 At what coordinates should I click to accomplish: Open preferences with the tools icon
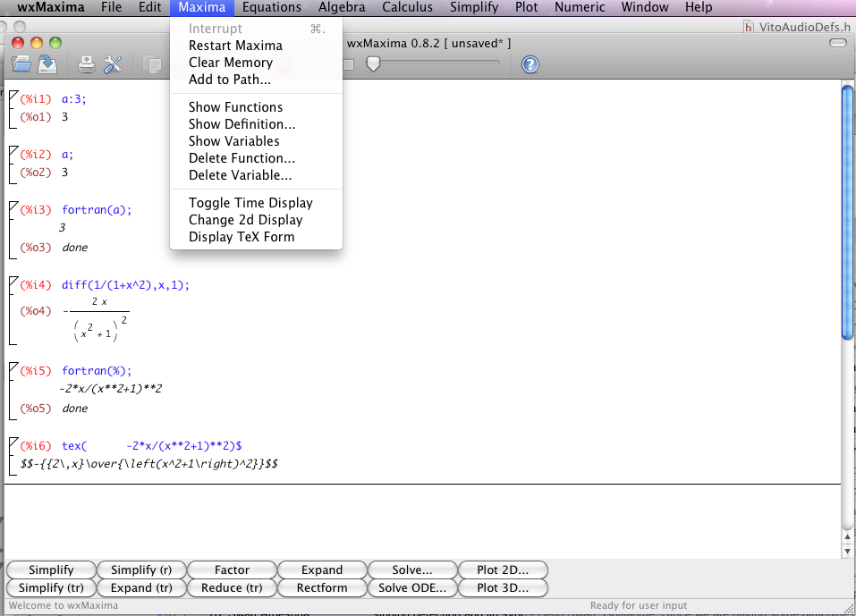[x=113, y=64]
